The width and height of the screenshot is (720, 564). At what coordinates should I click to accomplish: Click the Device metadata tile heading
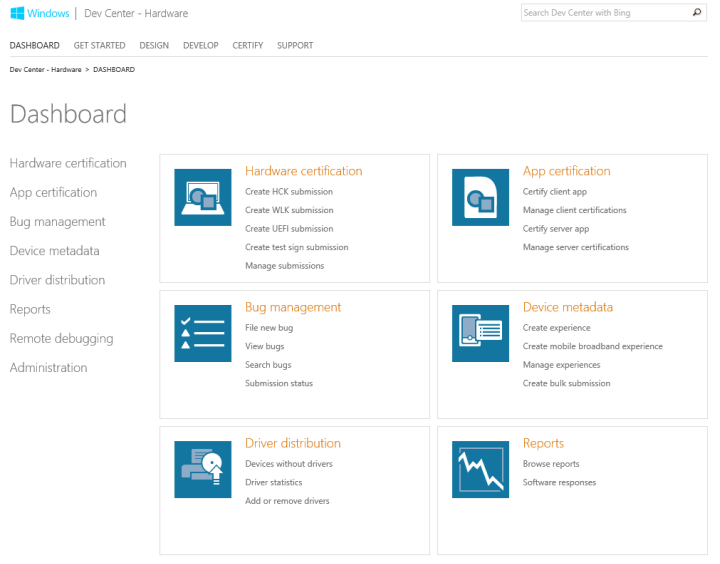(x=568, y=307)
